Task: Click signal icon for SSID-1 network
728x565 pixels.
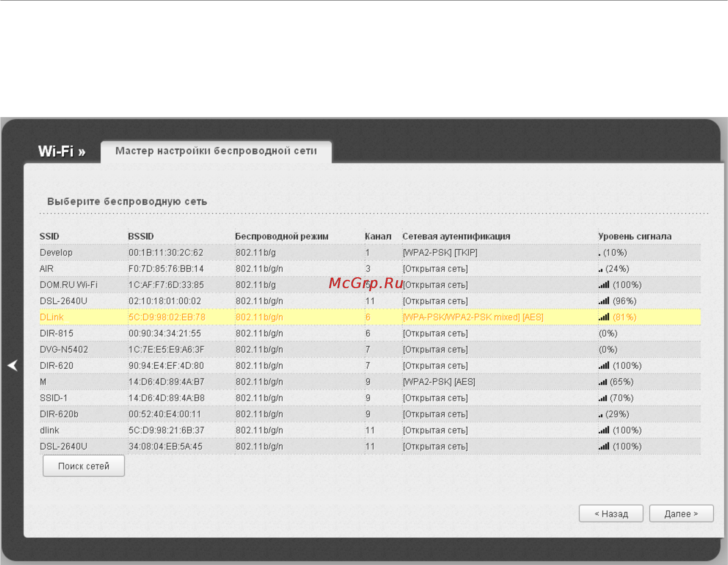Action: 603,398
